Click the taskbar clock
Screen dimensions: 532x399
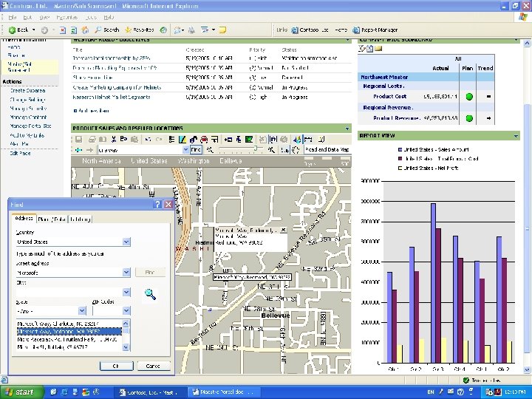tap(514, 392)
